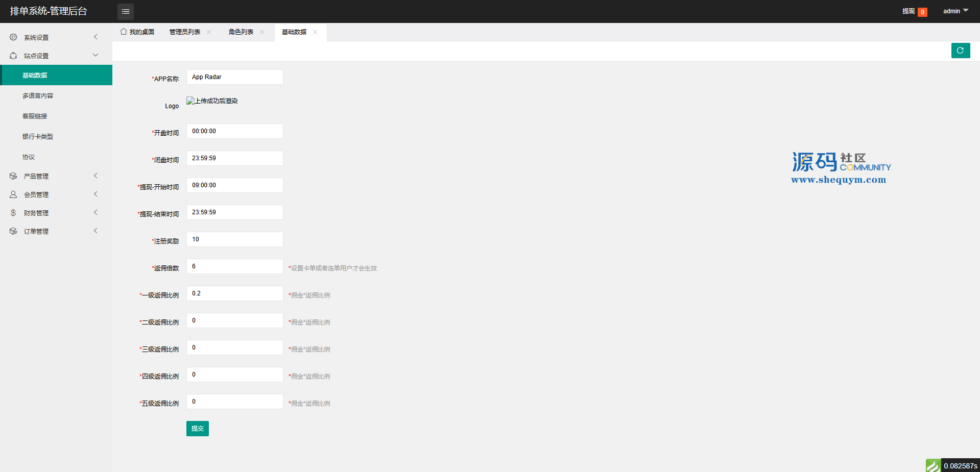Open 多语言内容 in the sidebar
Screen dimensions: 980x472
tap(38, 96)
